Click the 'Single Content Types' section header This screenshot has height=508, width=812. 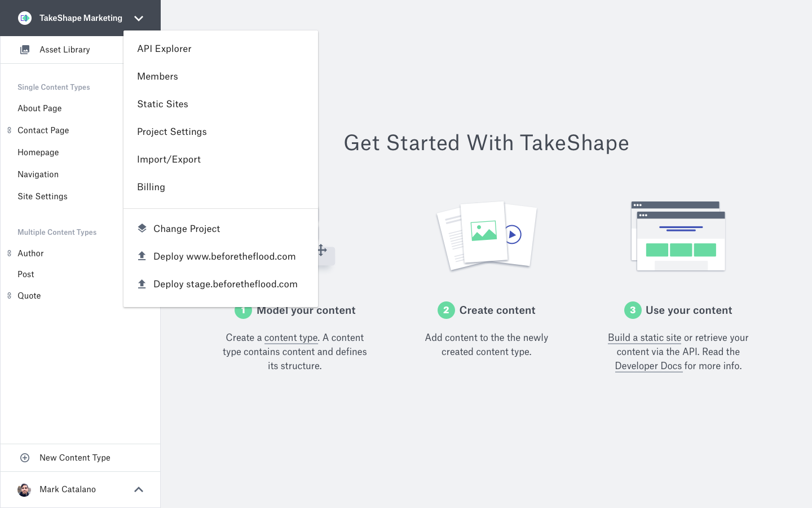54,87
